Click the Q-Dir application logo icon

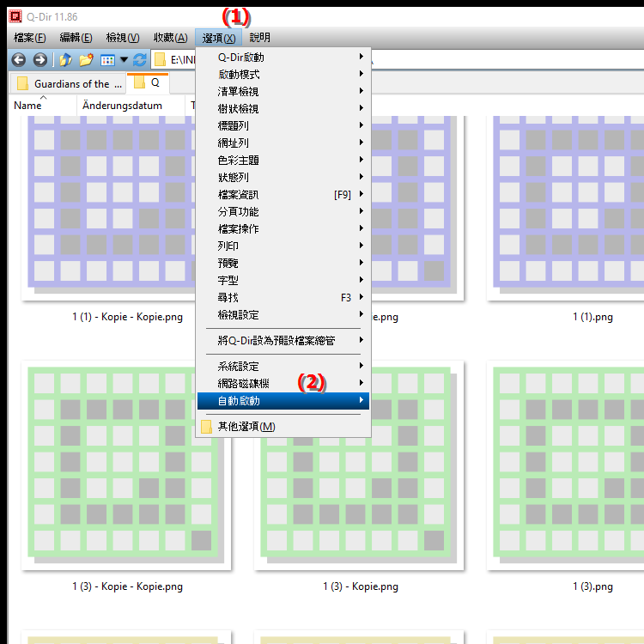[x=15, y=16]
